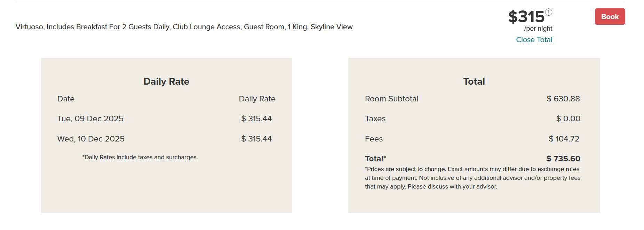This screenshot has width=644, height=230.
Task: Click the $104.72 fees amount
Action: (564, 139)
